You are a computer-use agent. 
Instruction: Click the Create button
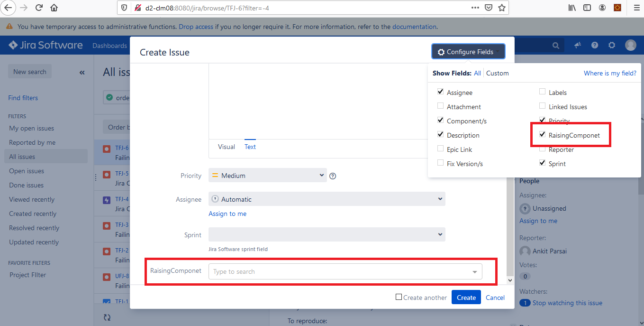[466, 298]
